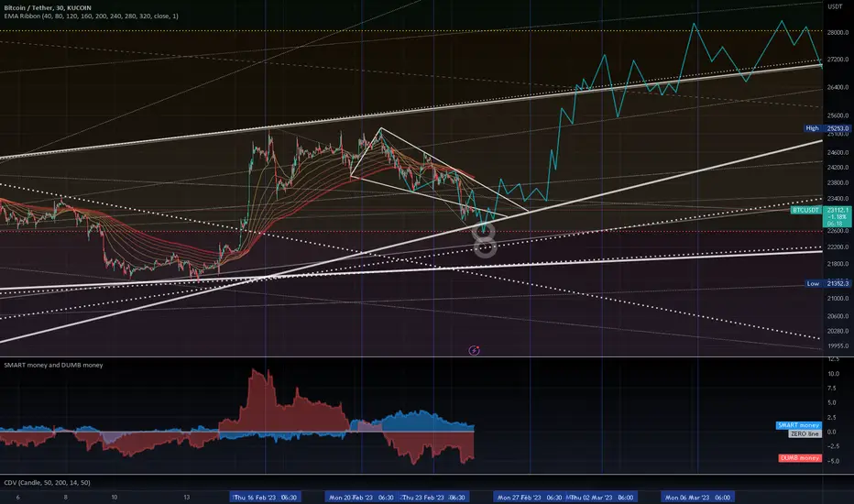Click the 21800.0 price axis label
854x504 pixels.
tap(838, 264)
